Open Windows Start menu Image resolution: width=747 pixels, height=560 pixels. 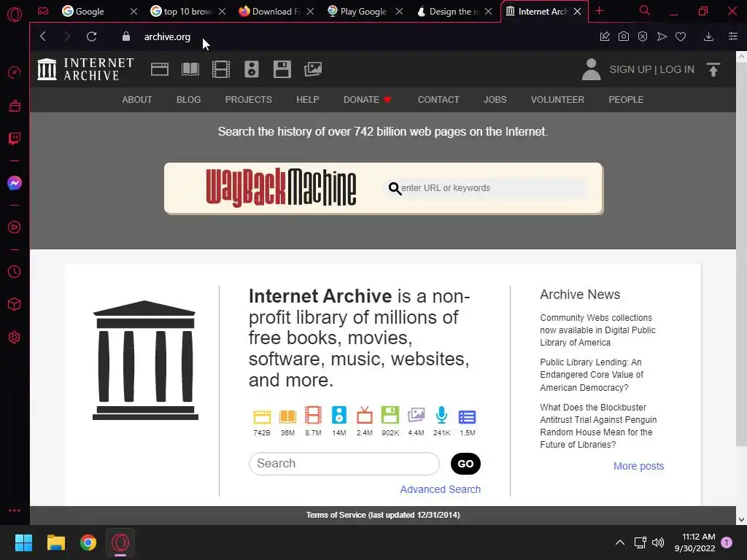(23, 542)
